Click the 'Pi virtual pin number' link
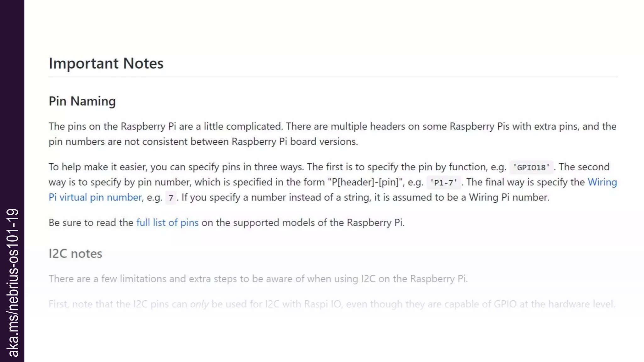The height and width of the screenshot is (362, 644). pyautogui.click(x=95, y=197)
